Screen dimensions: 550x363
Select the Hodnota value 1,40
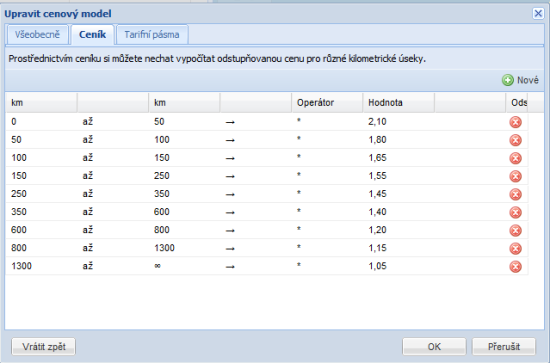[377, 212]
